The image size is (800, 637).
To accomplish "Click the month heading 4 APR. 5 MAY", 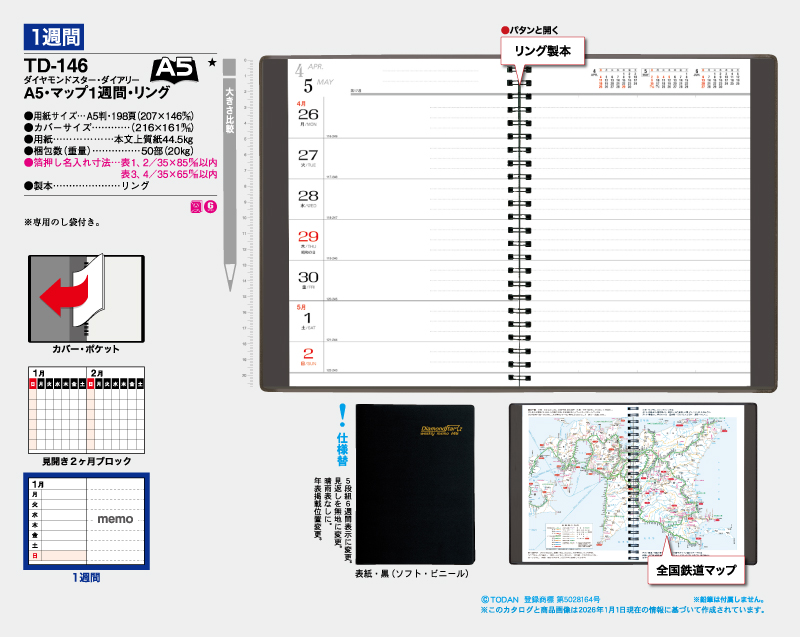I will [x=314, y=78].
